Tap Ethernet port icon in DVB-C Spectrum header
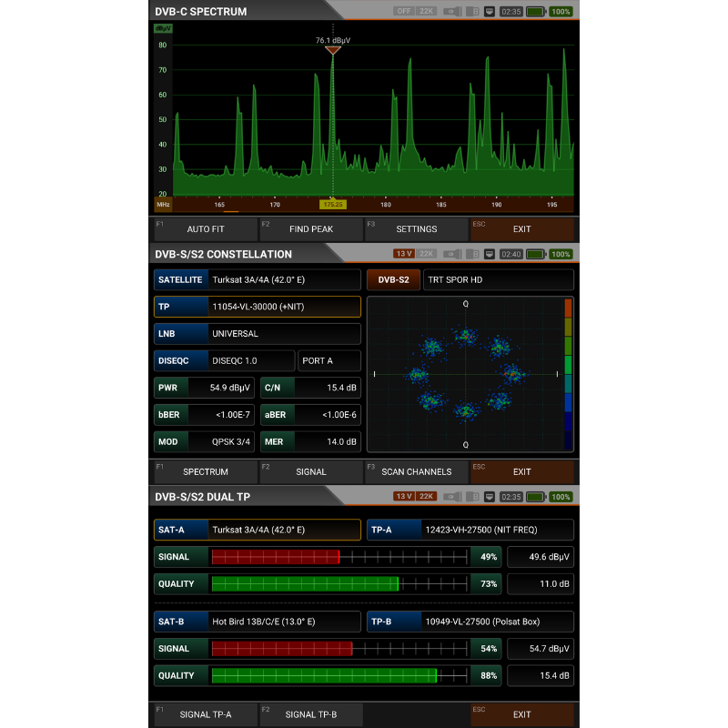This screenshot has height=728, width=728. [490, 12]
